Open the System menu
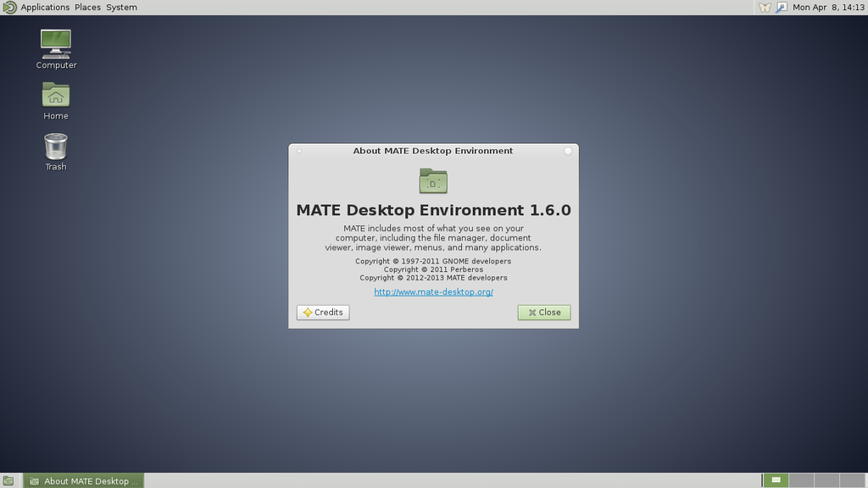868x488 pixels. coord(120,7)
